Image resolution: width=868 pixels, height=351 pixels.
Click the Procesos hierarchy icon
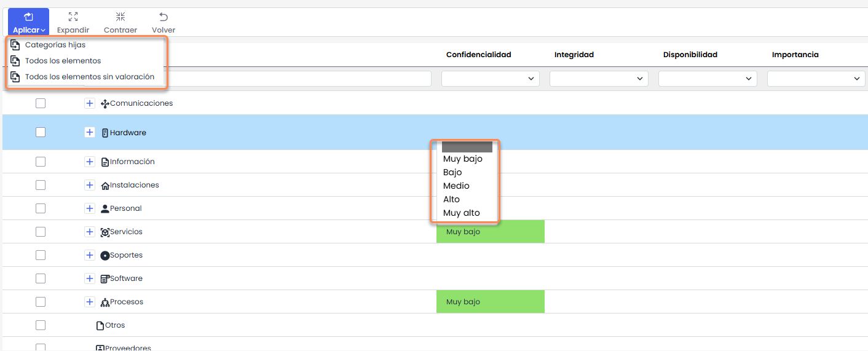[x=105, y=302]
